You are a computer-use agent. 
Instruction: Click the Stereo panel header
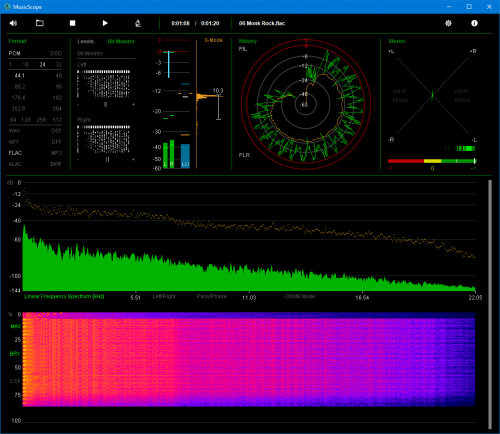coord(397,41)
